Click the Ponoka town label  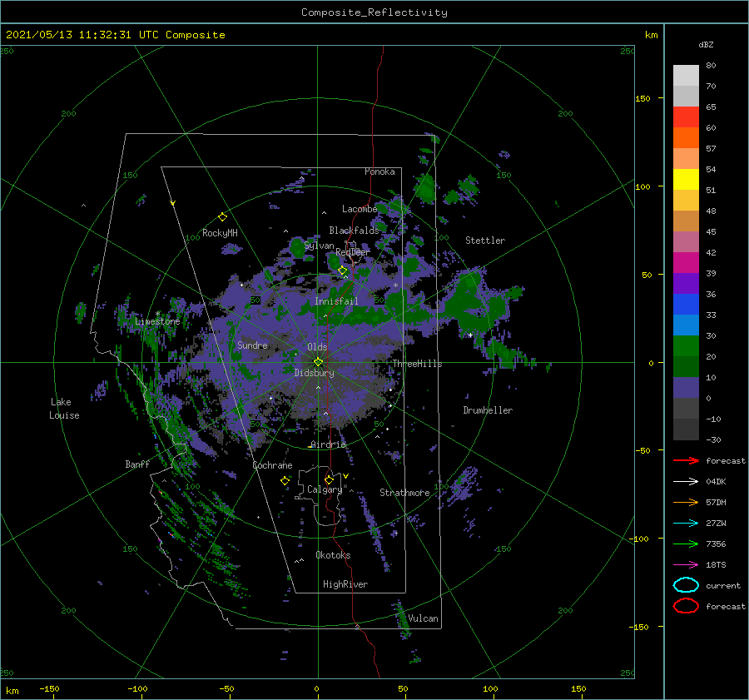[x=379, y=171]
